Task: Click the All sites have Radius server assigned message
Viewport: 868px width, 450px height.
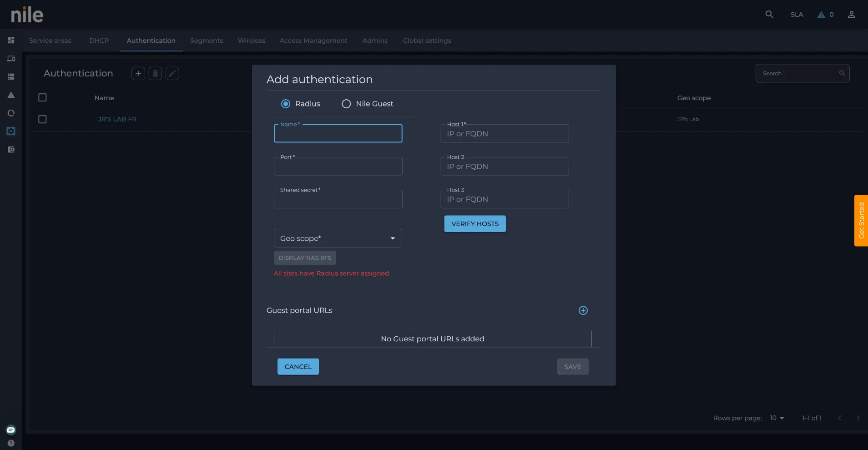Action: pos(331,273)
